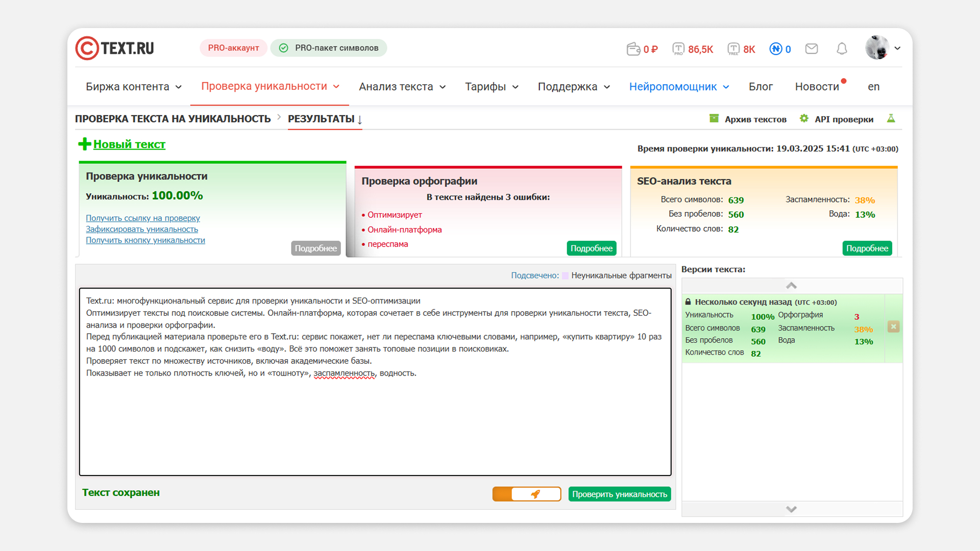
Task: Click the PRO symbols 86,5K icon
Action: click(x=678, y=49)
